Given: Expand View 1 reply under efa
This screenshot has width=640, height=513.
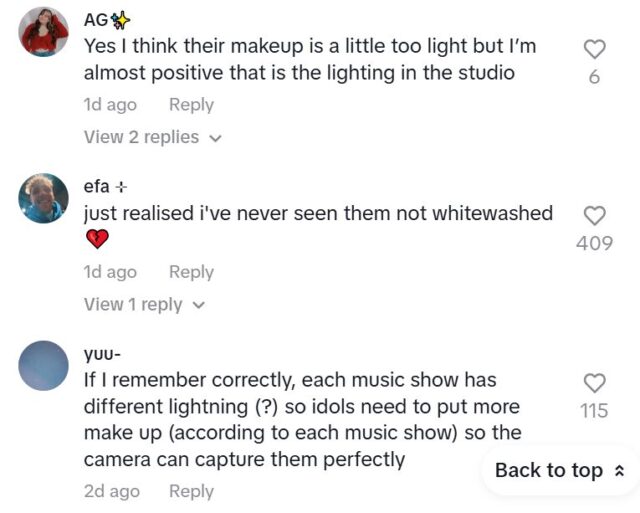Looking at the screenshot, I should click(x=133, y=304).
